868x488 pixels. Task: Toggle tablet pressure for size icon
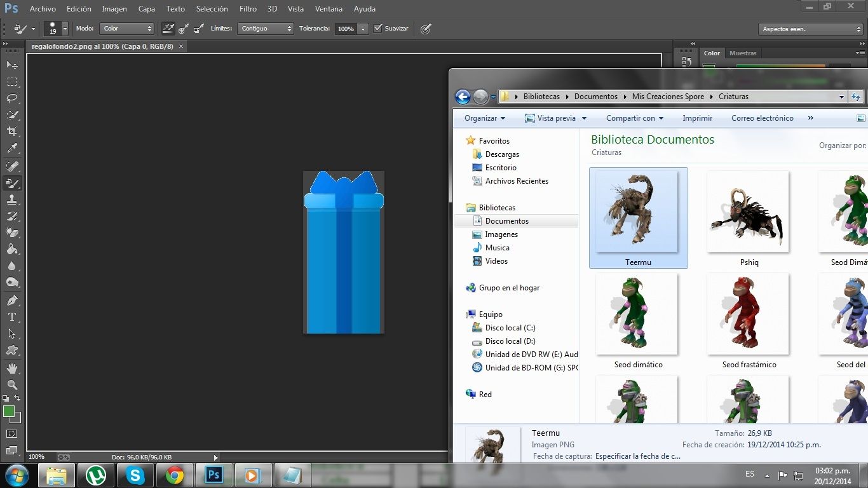pyautogui.click(x=426, y=29)
